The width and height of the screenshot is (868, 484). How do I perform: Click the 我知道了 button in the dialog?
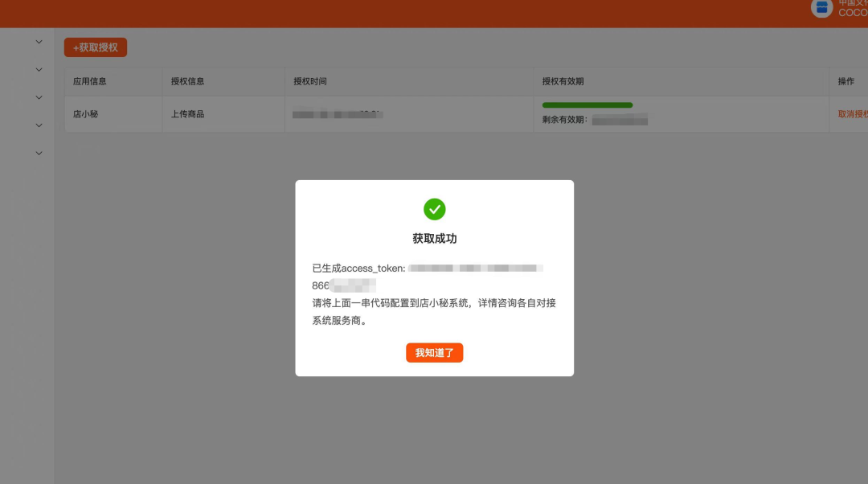(x=434, y=352)
